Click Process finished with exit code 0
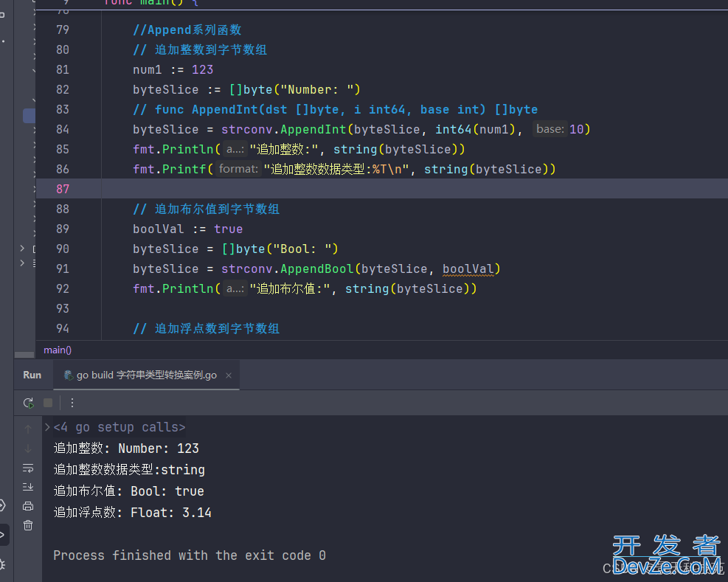The width and height of the screenshot is (728, 582). point(190,555)
